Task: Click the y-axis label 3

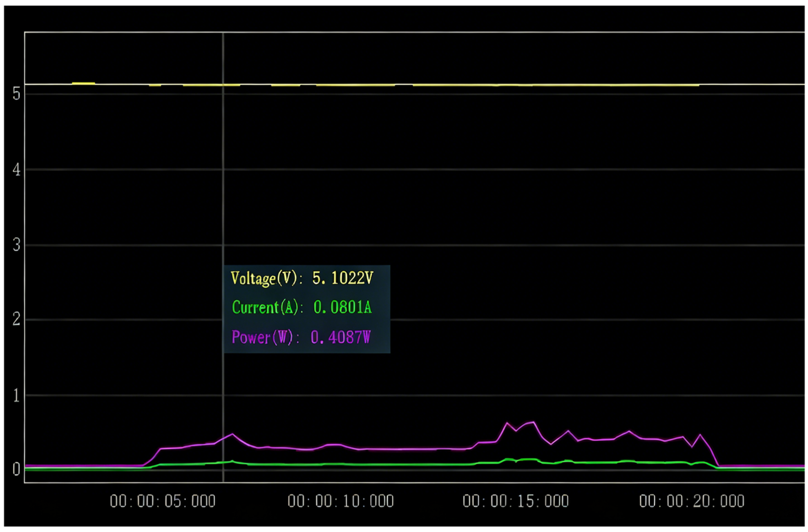Action: coord(16,245)
